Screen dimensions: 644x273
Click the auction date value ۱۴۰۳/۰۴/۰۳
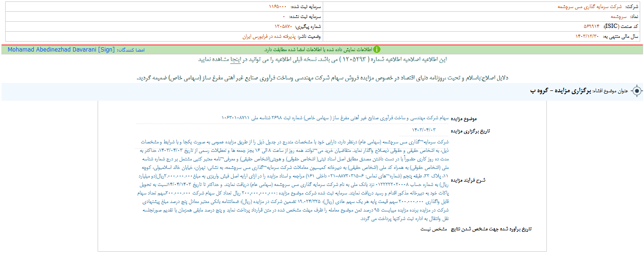(423, 130)
